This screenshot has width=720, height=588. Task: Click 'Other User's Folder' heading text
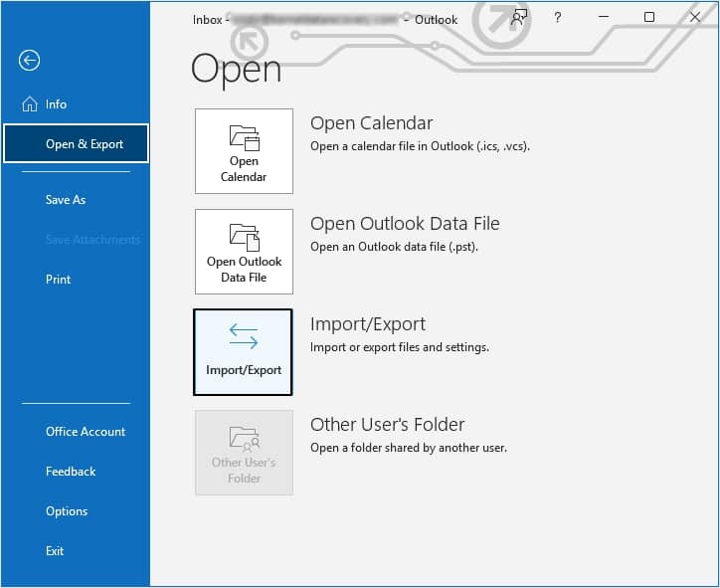[388, 425]
